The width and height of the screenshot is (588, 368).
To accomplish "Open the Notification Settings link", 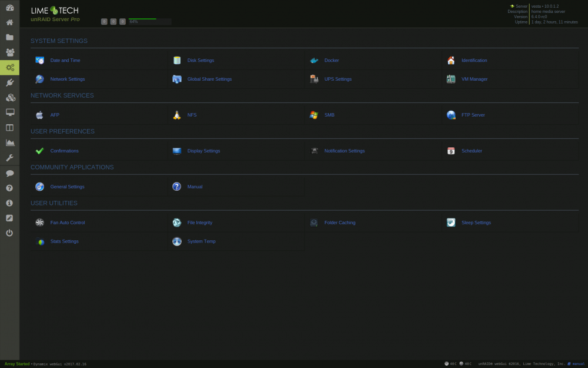I will [x=344, y=151].
